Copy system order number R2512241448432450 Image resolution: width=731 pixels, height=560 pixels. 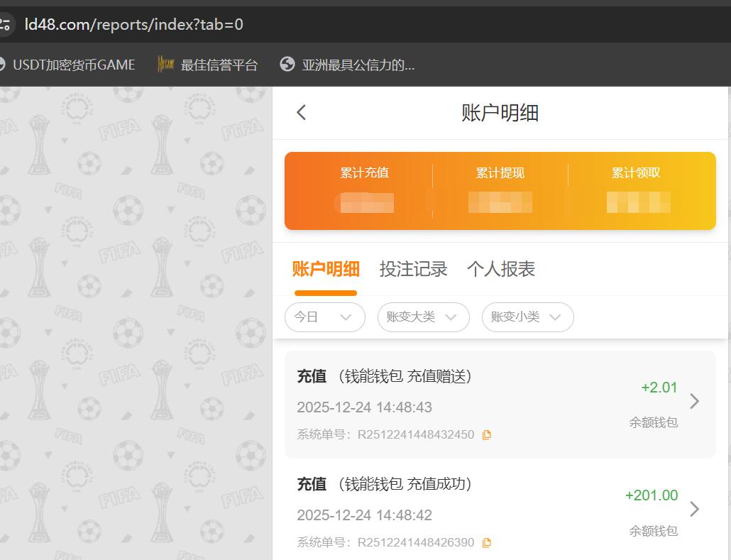[487, 434]
